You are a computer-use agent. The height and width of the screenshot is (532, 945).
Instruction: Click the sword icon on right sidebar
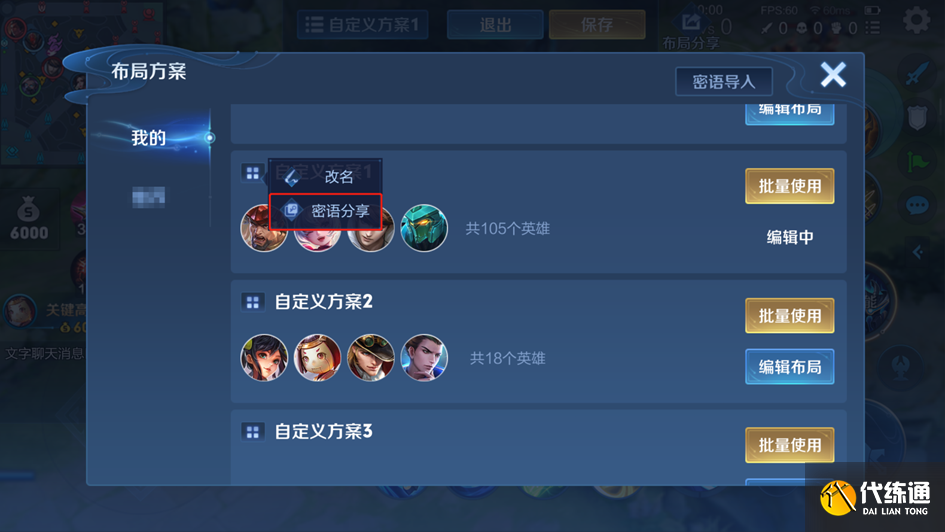pyautogui.click(x=917, y=74)
